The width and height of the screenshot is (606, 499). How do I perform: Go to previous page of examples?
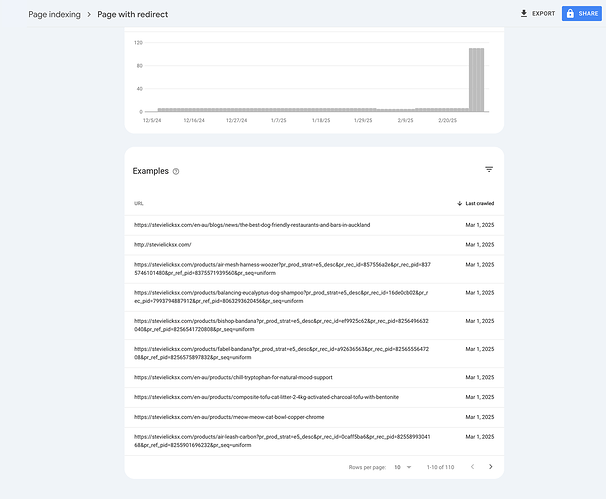pyautogui.click(x=471, y=467)
